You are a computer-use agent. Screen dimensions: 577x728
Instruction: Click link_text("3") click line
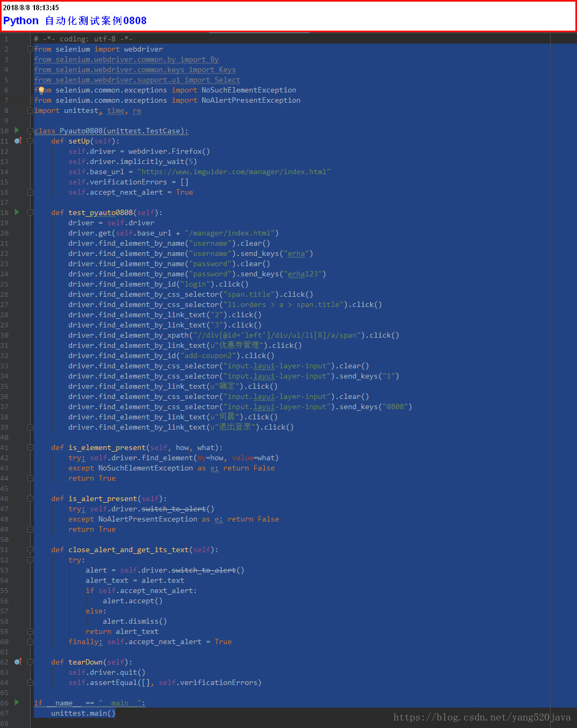[x=165, y=325]
